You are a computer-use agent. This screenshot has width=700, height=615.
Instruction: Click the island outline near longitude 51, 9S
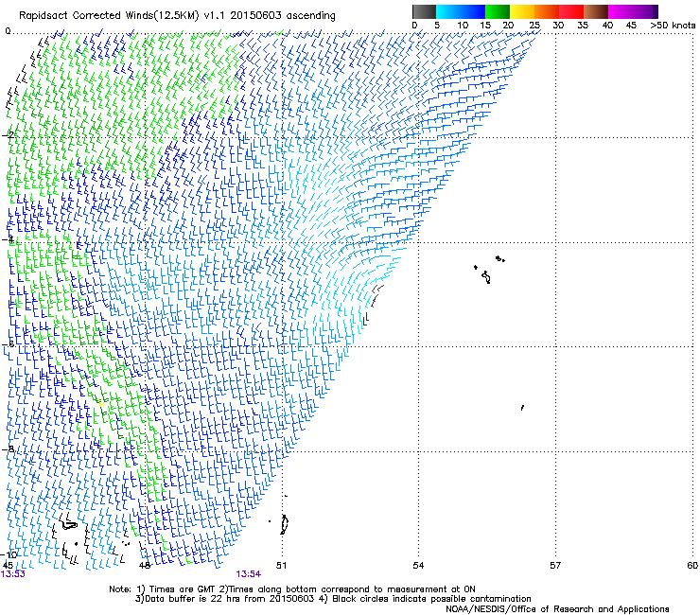(284, 524)
